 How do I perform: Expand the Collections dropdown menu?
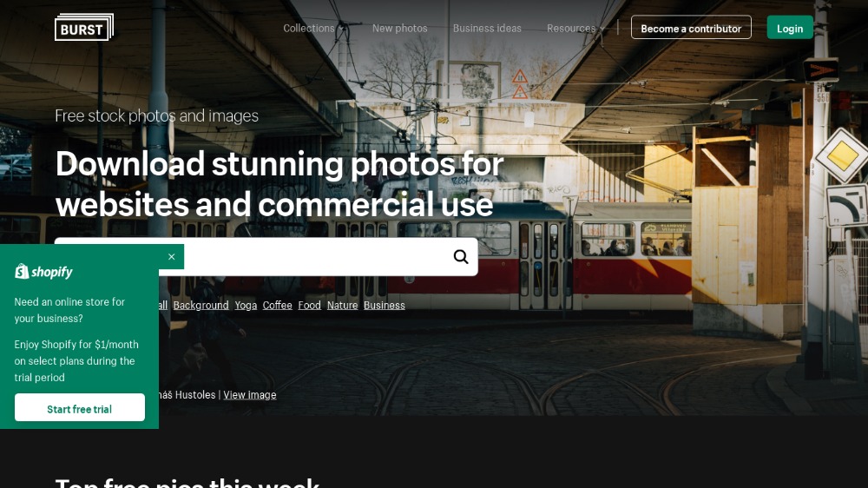point(313,29)
